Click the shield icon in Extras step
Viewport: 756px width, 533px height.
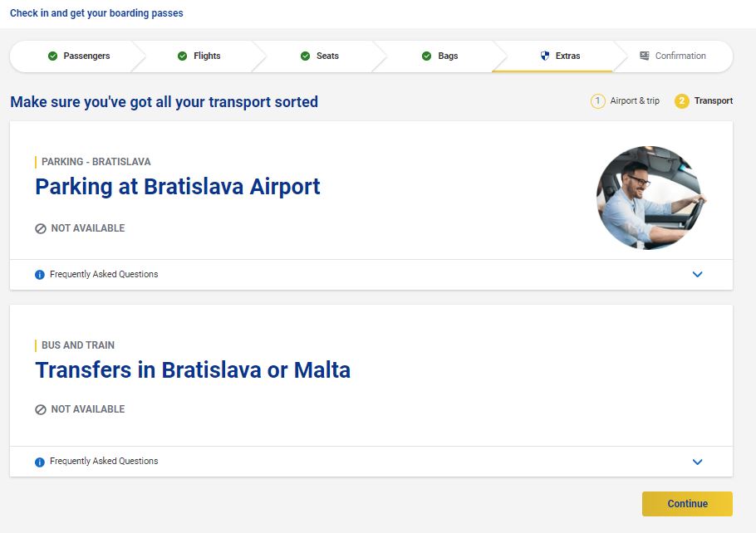(x=545, y=56)
